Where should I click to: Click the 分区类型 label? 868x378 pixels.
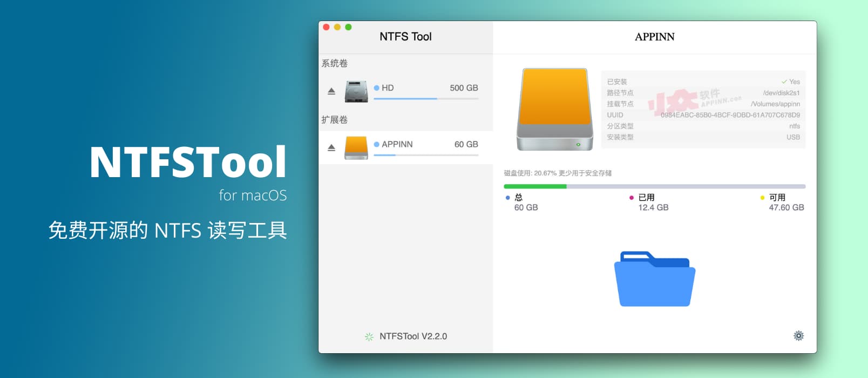click(x=620, y=126)
